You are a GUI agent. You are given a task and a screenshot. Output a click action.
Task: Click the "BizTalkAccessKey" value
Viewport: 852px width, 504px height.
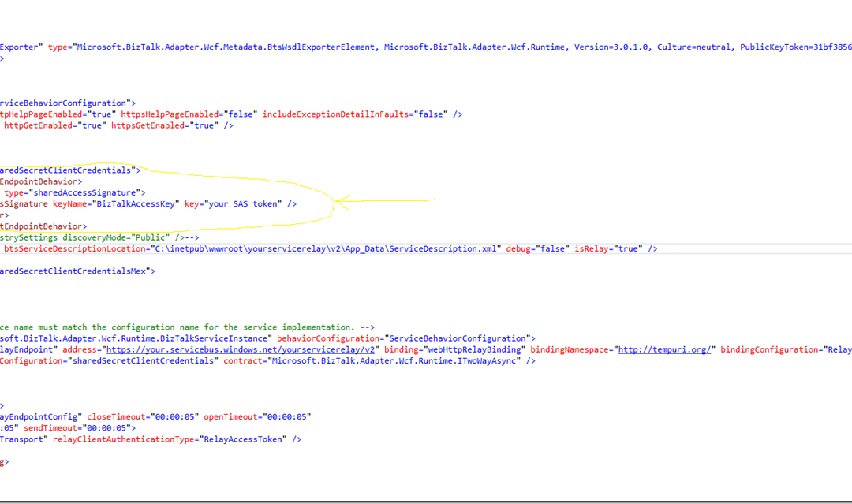coord(136,204)
